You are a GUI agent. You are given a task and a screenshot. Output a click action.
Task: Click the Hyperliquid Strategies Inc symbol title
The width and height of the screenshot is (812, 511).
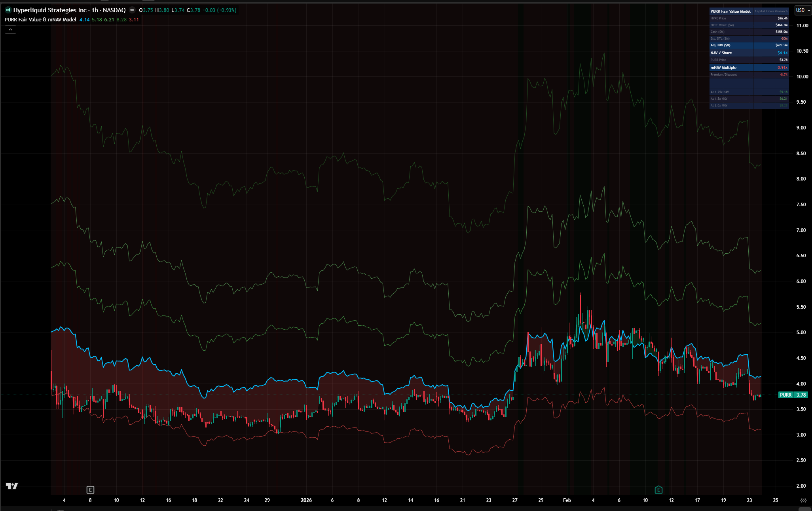pos(49,10)
